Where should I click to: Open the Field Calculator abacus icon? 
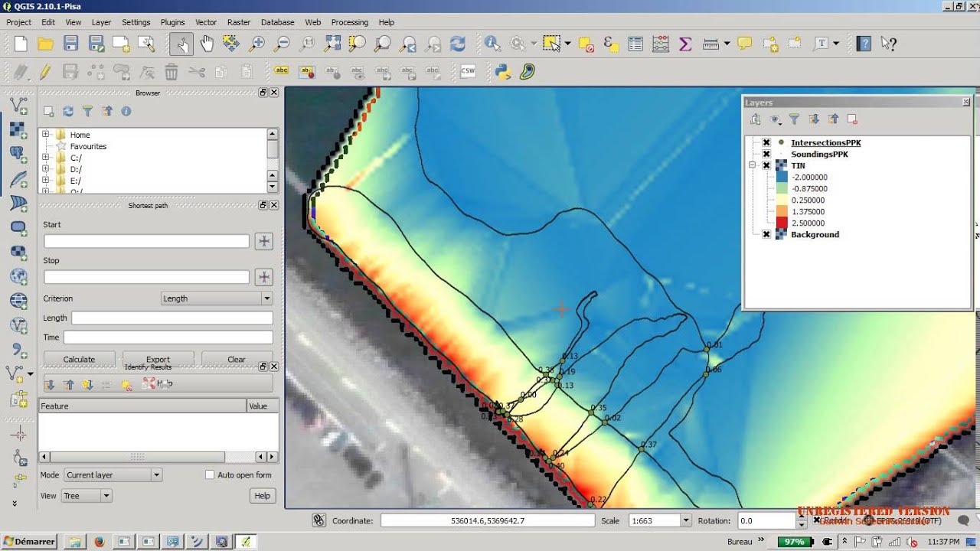(x=661, y=44)
